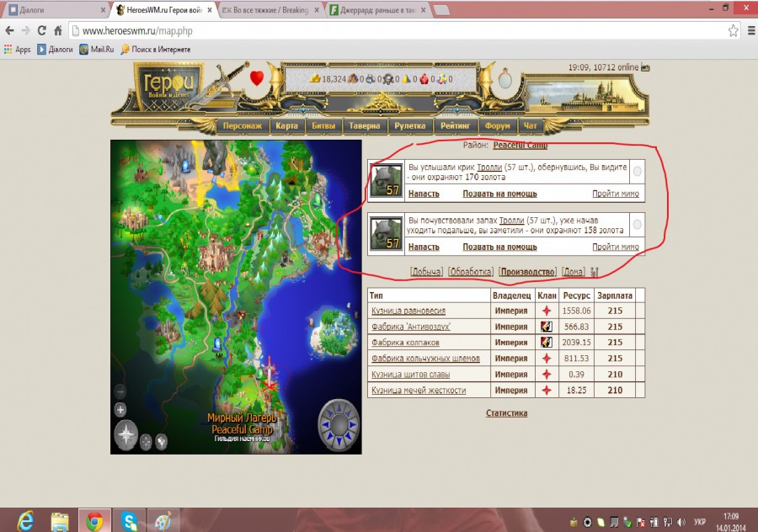Click the mana flask icon
758x532 pixels.
pos(504,77)
